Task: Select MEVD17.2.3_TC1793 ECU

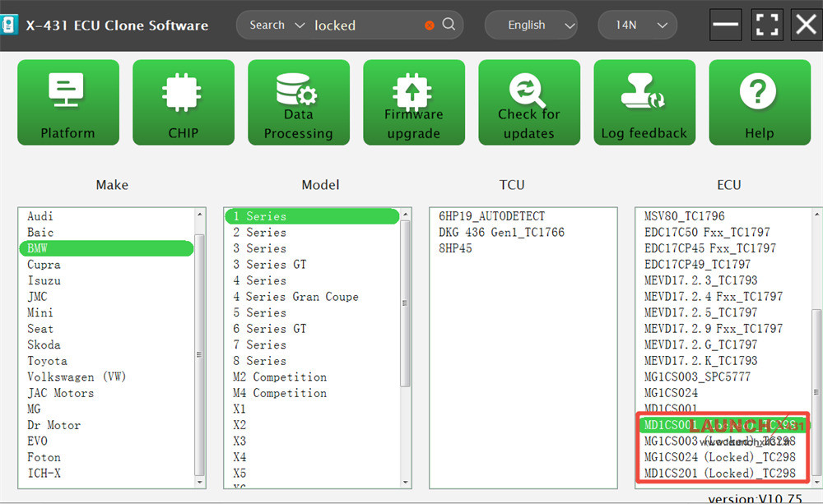Action: coord(700,280)
